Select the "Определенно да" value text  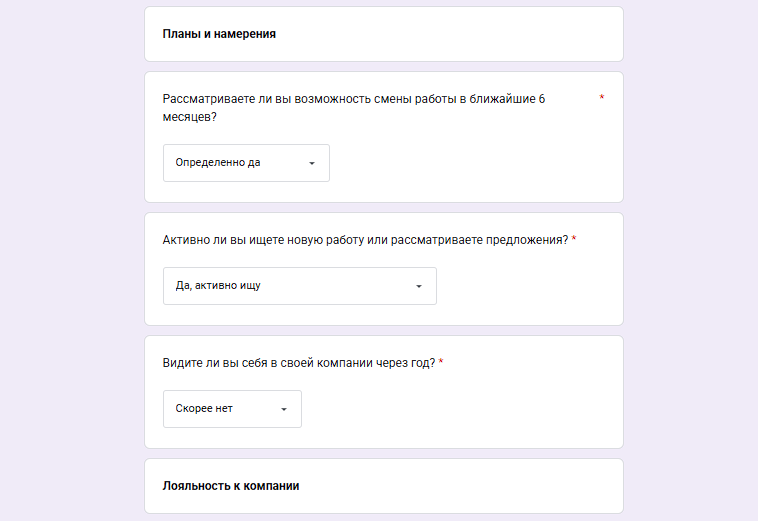tap(218, 163)
